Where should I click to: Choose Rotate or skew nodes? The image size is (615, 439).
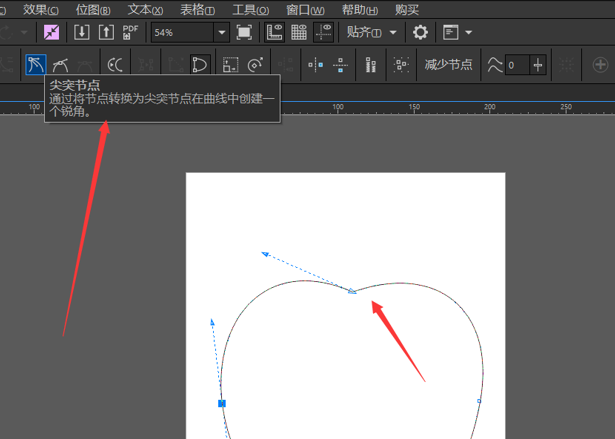pyautogui.click(x=255, y=65)
